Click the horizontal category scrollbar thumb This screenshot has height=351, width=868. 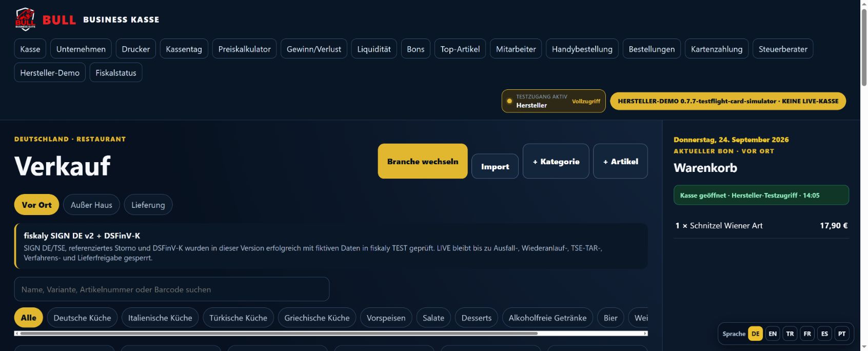(279, 334)
